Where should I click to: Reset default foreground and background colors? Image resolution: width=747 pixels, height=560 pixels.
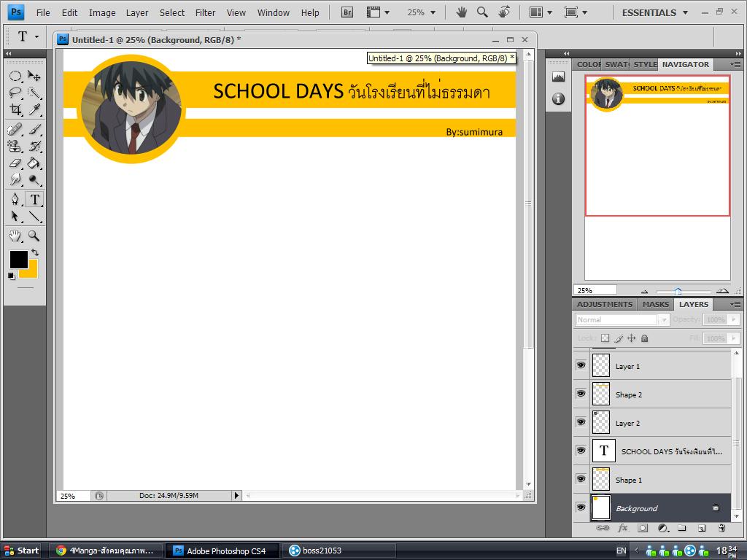coord(12,276)
